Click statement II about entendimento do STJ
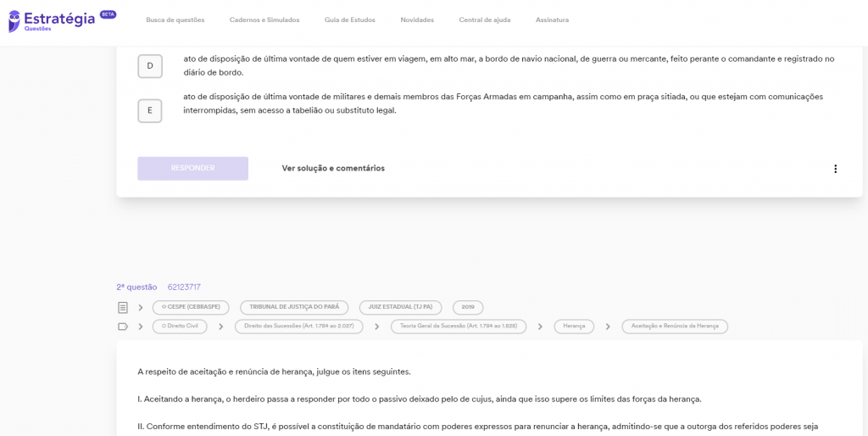This screenshot has width=868, height=436. (x=478, y=427)
